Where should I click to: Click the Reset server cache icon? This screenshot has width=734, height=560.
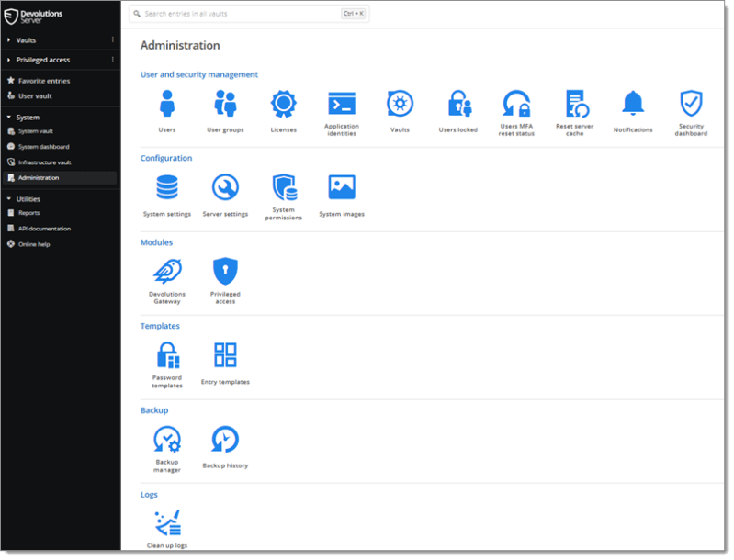point(576,104)
